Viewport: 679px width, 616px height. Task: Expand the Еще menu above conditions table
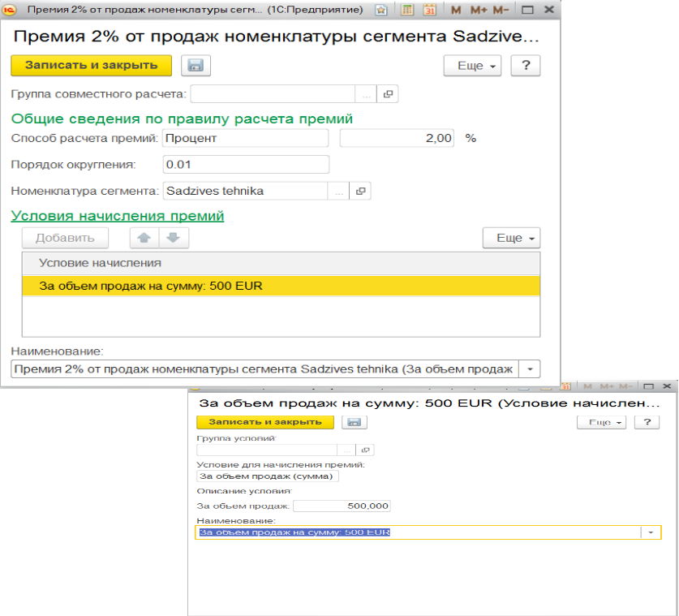[511, 238]
